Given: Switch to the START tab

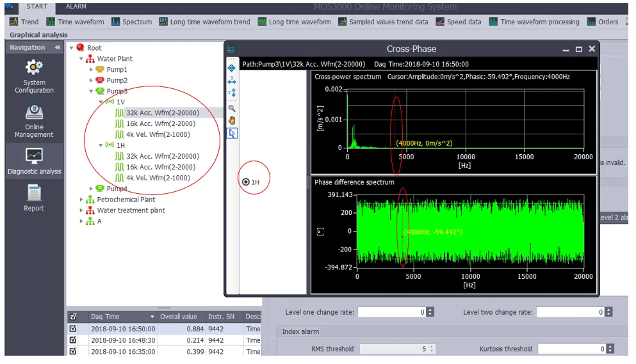Looking at the screenshot, I should [37, 6].
